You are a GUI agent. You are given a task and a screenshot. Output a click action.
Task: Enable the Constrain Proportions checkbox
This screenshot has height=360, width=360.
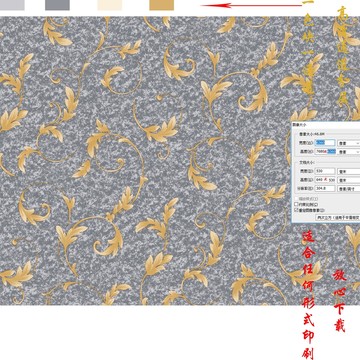(x=296, y=204)
